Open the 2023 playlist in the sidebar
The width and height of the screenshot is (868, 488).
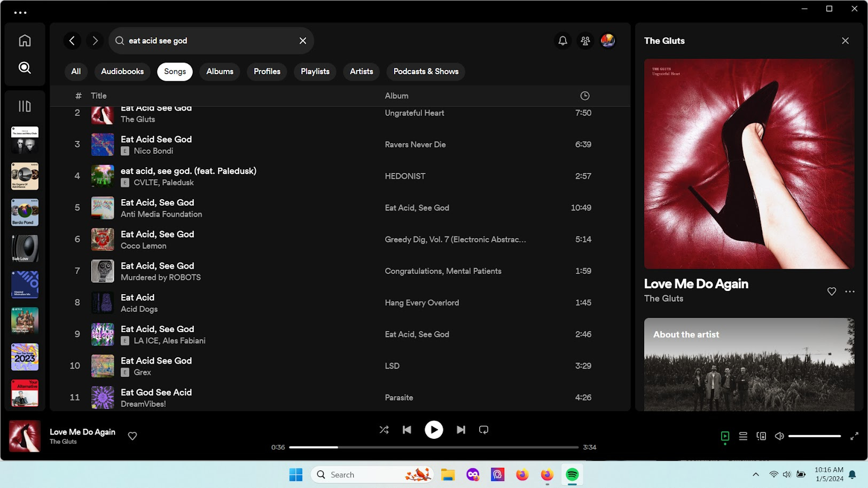point(25,357)
